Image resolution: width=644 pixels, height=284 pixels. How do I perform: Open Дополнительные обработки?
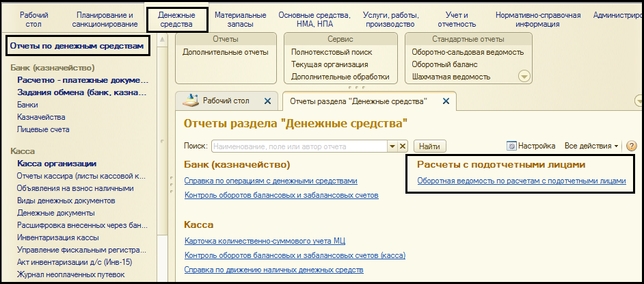tap(340, 77)
